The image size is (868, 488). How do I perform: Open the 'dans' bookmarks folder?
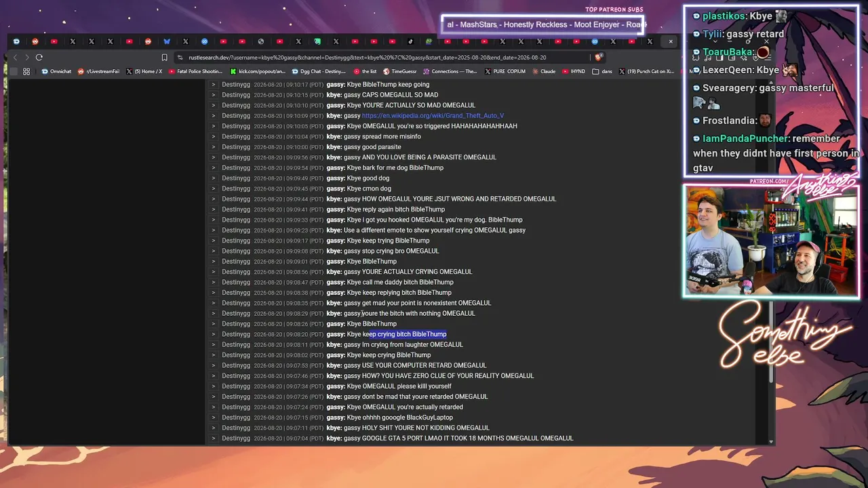coord(602,71)
